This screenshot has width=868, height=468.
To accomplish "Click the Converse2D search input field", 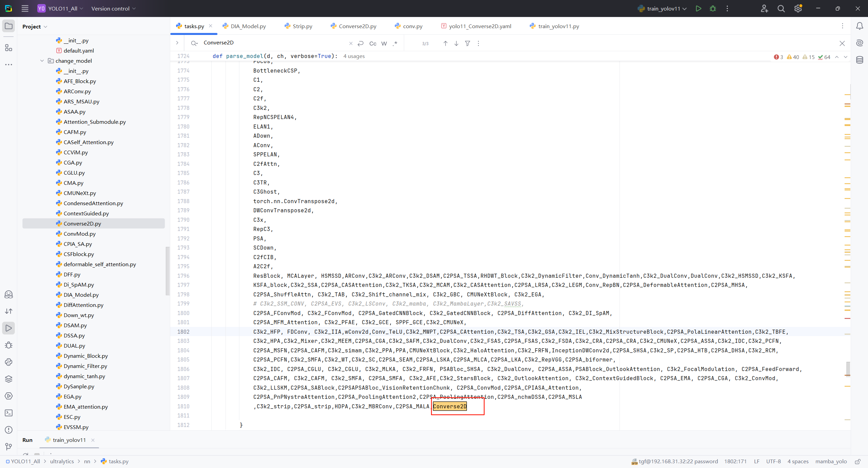I will click(271, 43).
